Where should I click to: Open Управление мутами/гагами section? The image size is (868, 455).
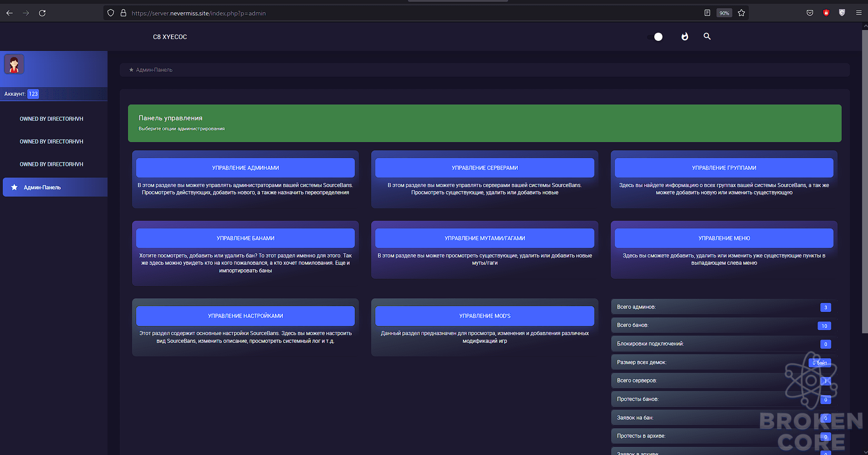(485, 238)
